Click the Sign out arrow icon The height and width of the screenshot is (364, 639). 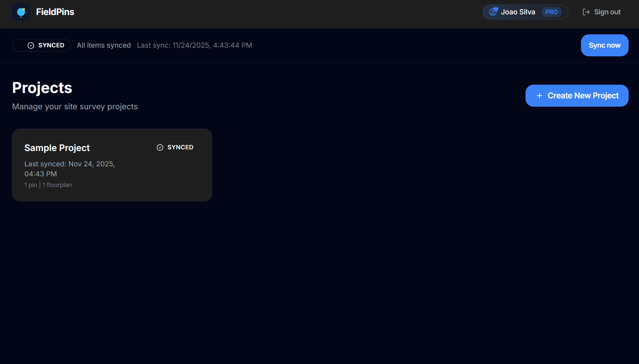pyautogui.click(x=586, y=12)
